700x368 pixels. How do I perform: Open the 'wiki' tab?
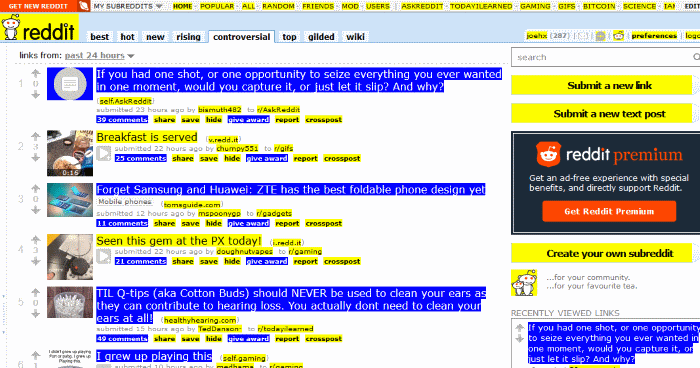tap(355, 37)
